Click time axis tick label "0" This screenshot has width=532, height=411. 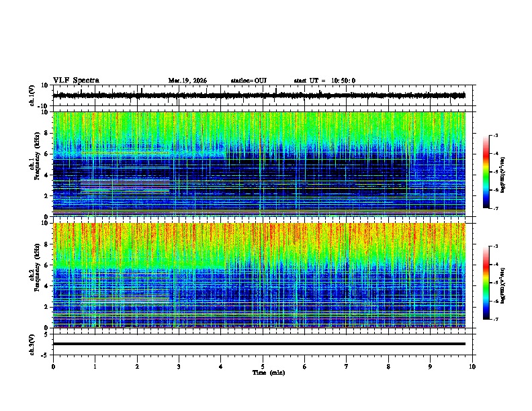pos(53,367)
